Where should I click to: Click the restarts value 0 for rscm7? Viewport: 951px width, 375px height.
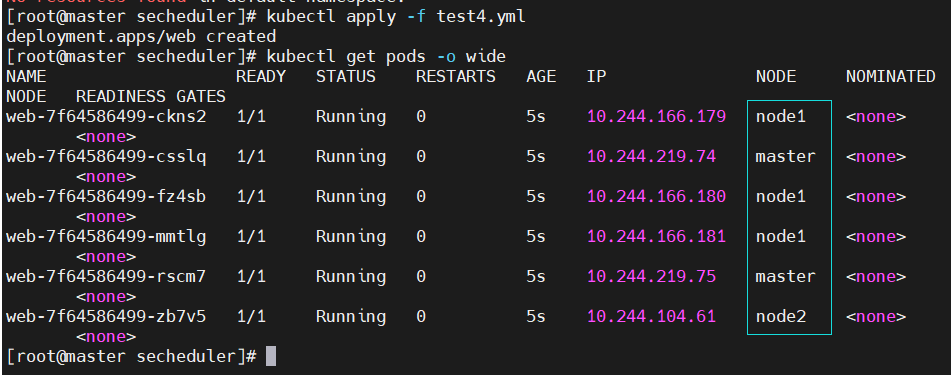point(421,277)
